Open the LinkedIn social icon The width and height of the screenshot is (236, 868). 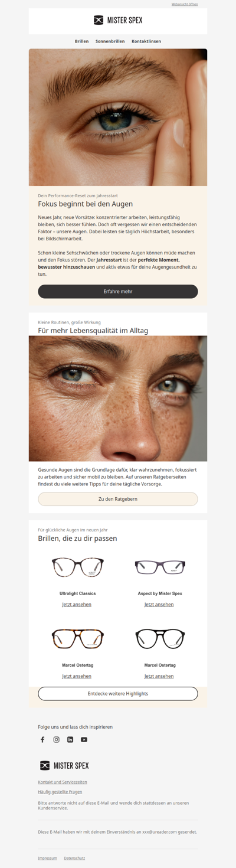coord(70,739)
